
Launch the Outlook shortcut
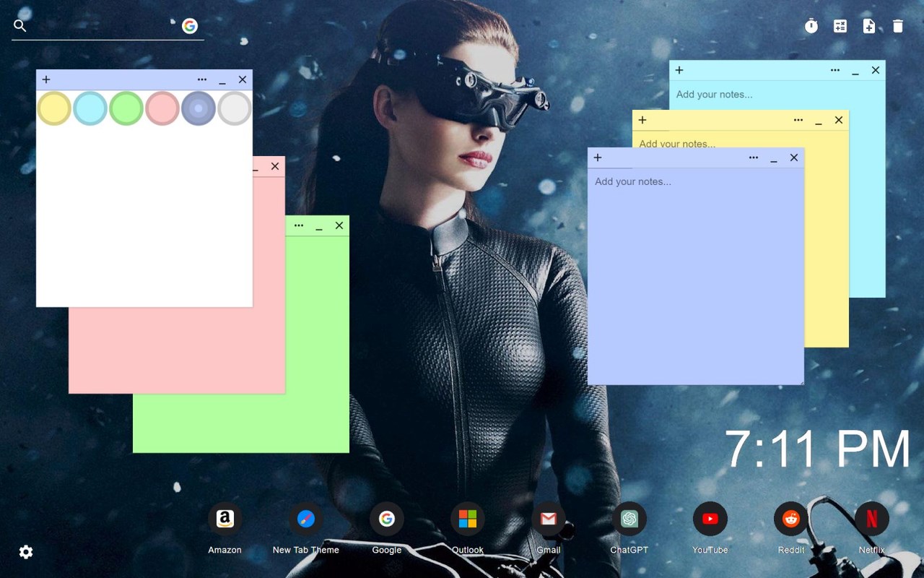[468, 519]
